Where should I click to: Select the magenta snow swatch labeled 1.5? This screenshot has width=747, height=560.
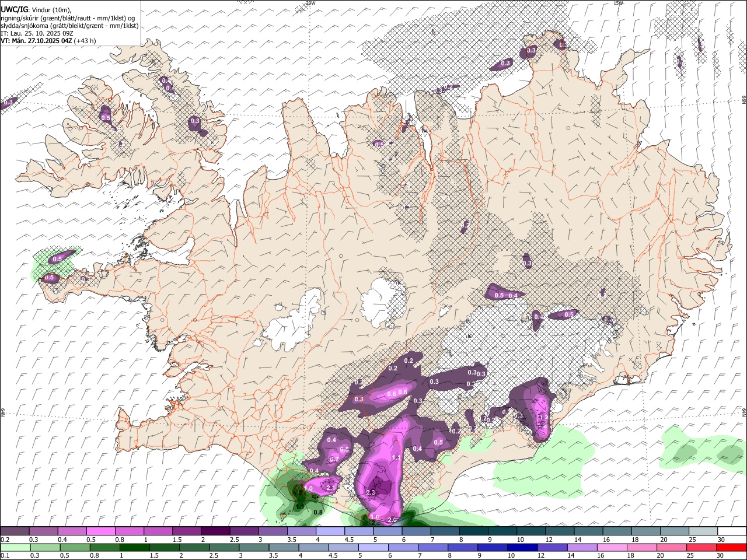coord(187,531)
